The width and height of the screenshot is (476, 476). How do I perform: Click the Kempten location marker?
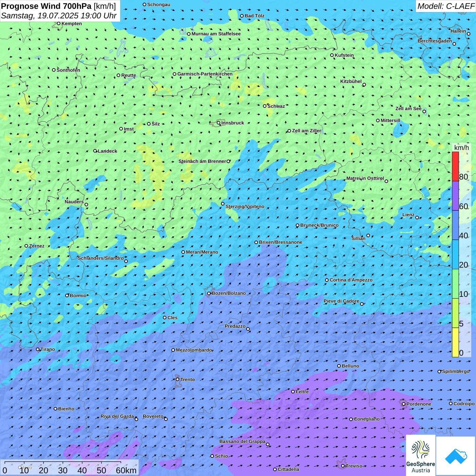[58, 23]
